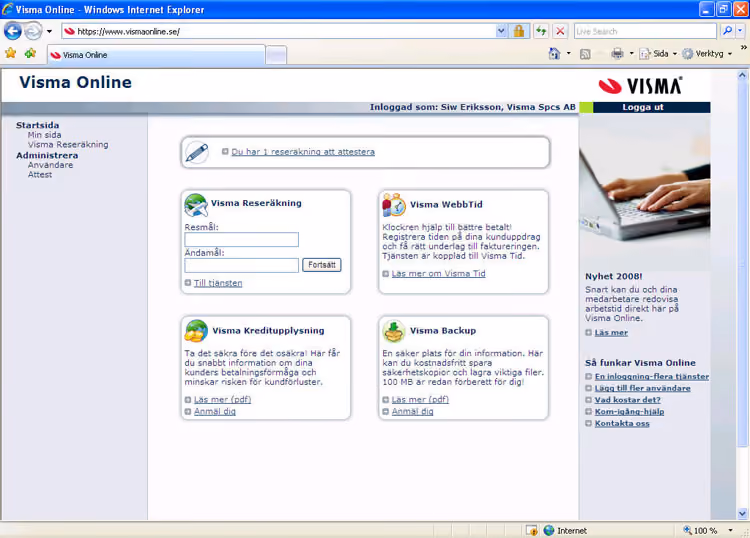Click the Fortsätt button

pyautogui.click(x=321, y=265)
